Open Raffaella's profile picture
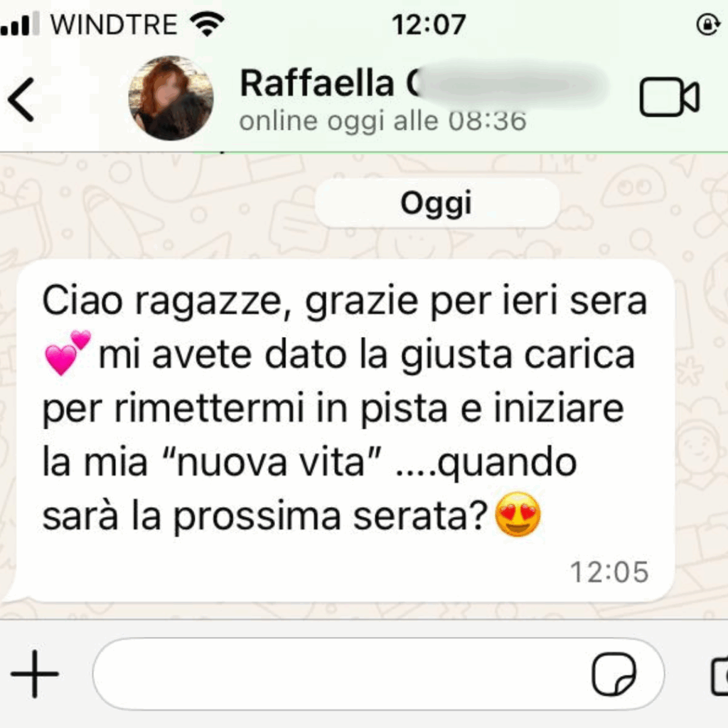 pyautogui.click(x=171, y=98)
